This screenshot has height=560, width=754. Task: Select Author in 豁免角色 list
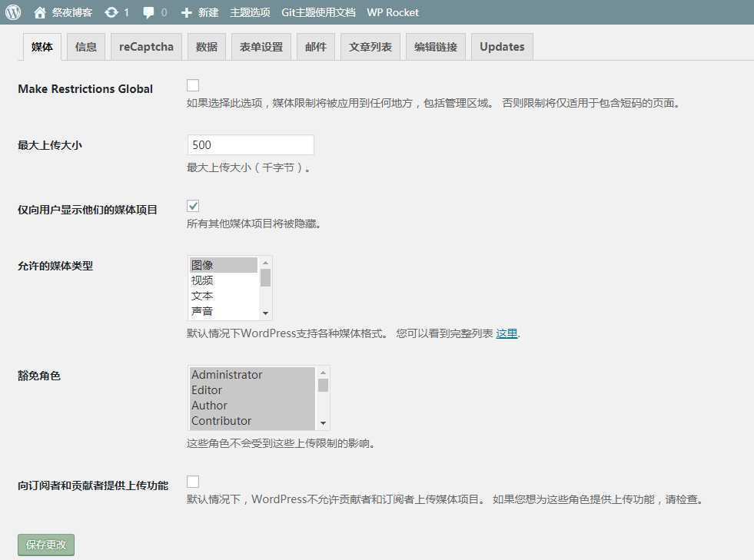(x=252, y=406)
